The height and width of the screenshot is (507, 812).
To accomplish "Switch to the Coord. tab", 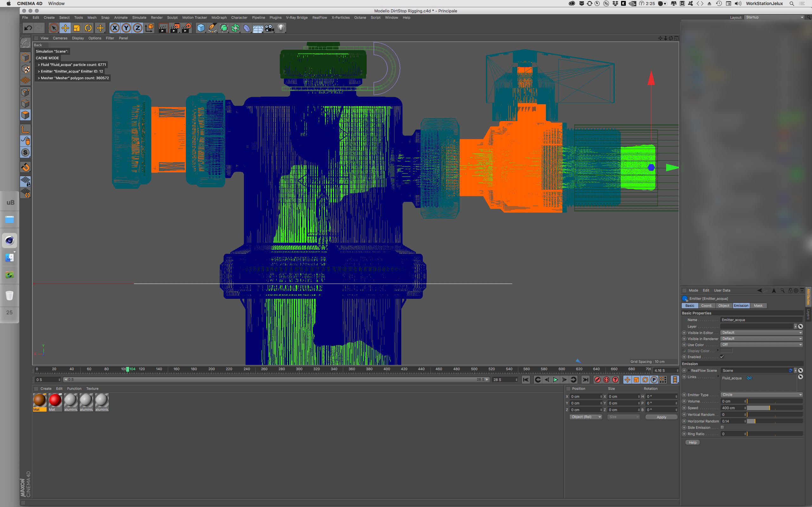I will pos(706,305).
